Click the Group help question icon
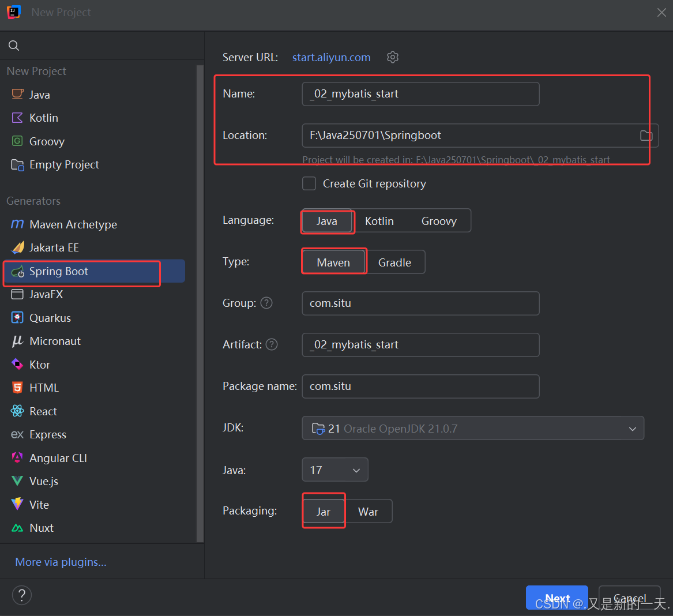Screen dimensions: 673x616 pyautogui.click(x=266, y=303)
